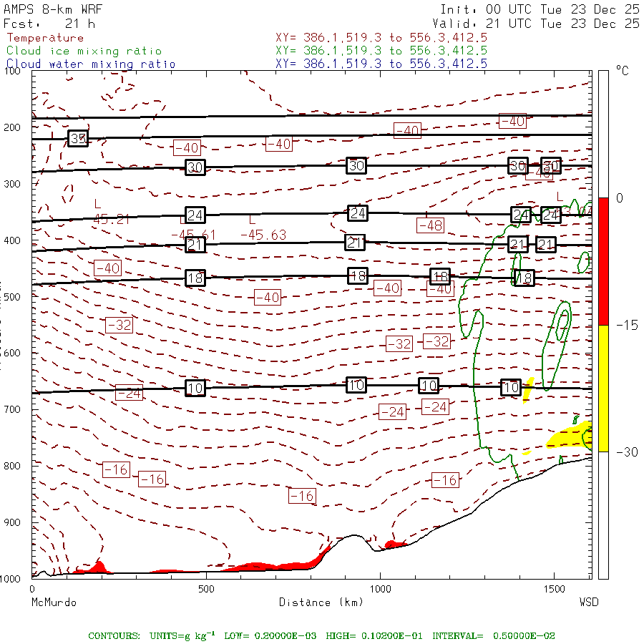Screen dimensions: 644x644
Task: Click the red 'Temperature' legend label
Action: click(45, 38)
